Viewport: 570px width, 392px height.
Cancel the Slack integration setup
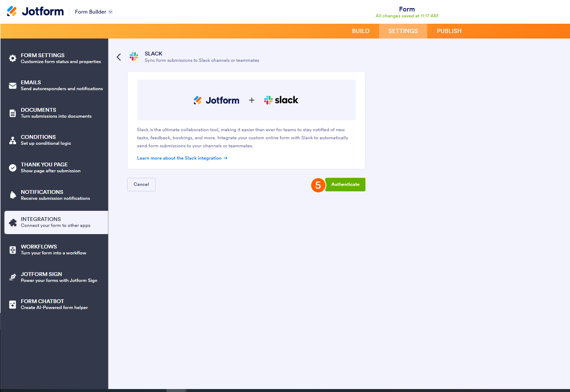point(141,184)
